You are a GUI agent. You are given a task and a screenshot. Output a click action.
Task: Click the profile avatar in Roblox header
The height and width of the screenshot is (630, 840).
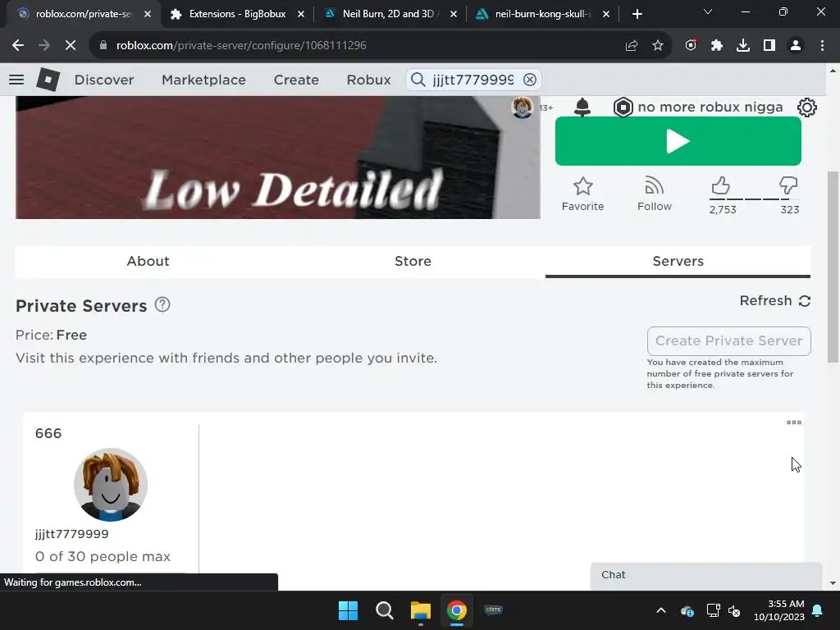tap(522, 107)
